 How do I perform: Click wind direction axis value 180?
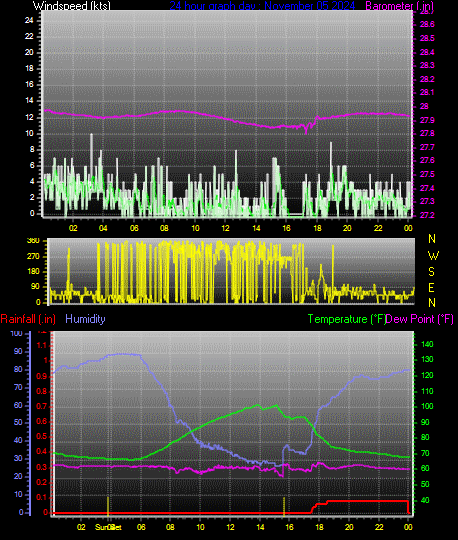coord(33,271)
